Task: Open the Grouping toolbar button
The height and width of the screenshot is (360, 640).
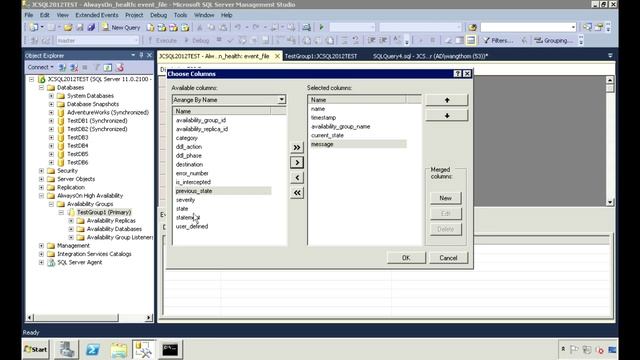Action: 553,40
